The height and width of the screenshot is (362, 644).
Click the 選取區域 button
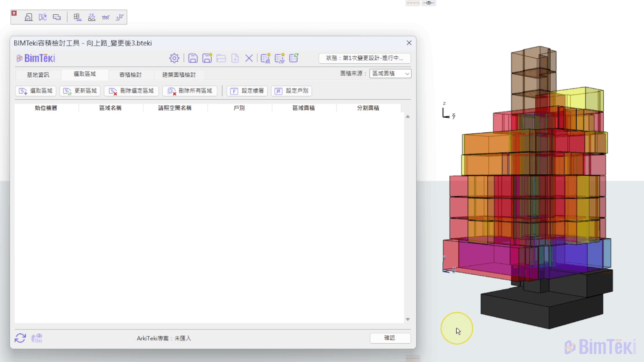(36, 91)
